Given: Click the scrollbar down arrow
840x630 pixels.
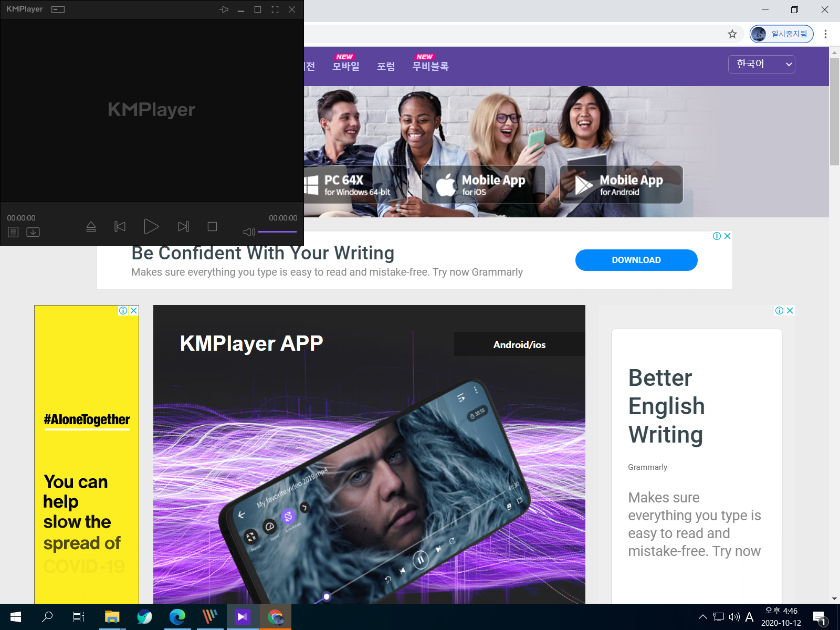Looking at the screenshot, I should (x=834, y=598).
